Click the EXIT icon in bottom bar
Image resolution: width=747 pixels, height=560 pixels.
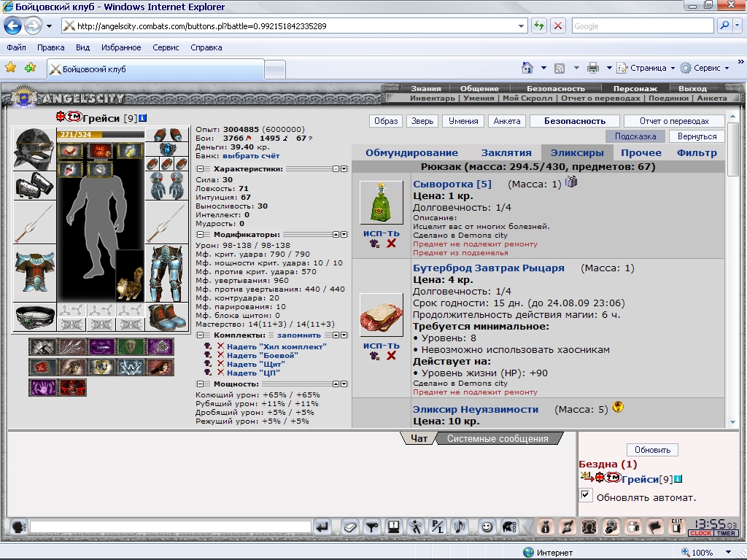coord(676,526)
